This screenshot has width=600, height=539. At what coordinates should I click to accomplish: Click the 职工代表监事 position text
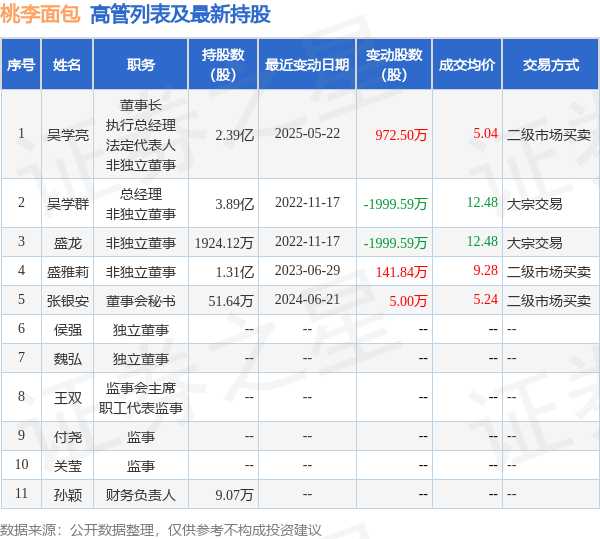[x=141, y=408]
